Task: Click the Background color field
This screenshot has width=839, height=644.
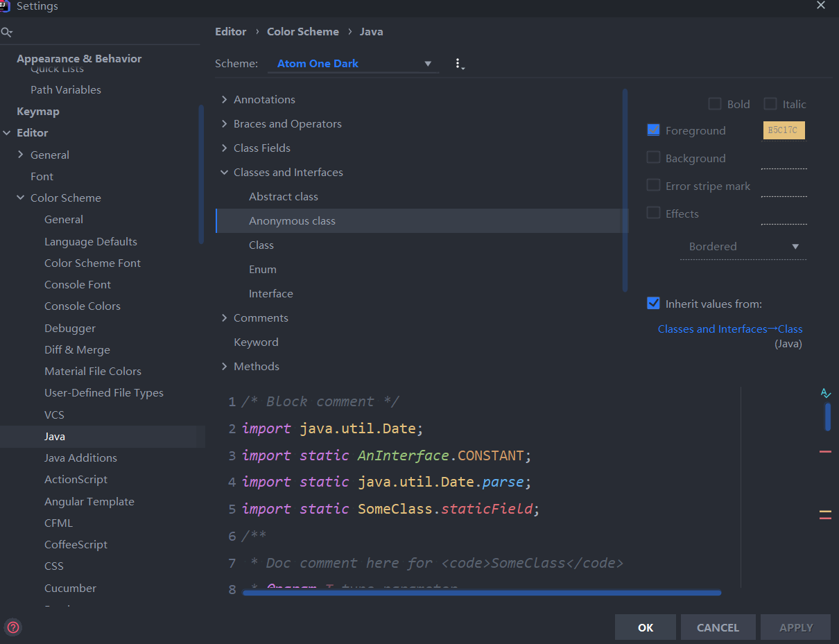Action: coord(784,159)
